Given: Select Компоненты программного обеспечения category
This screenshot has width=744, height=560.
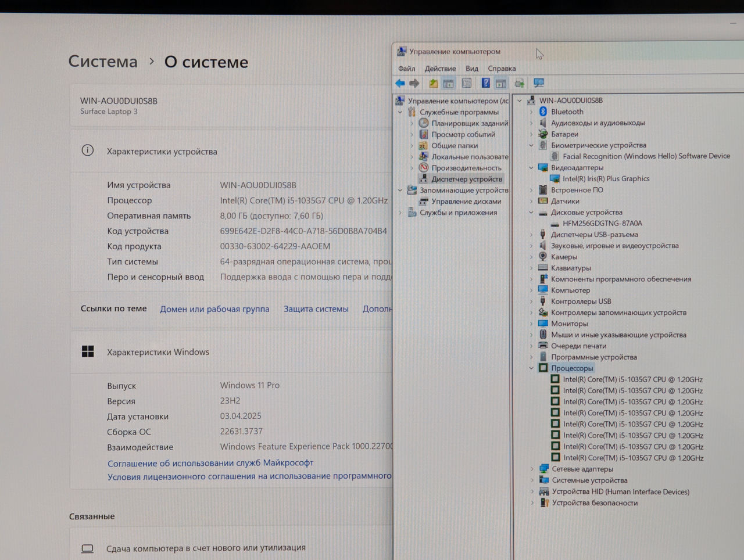Looking at the screenshot, I should click(621, 279).
